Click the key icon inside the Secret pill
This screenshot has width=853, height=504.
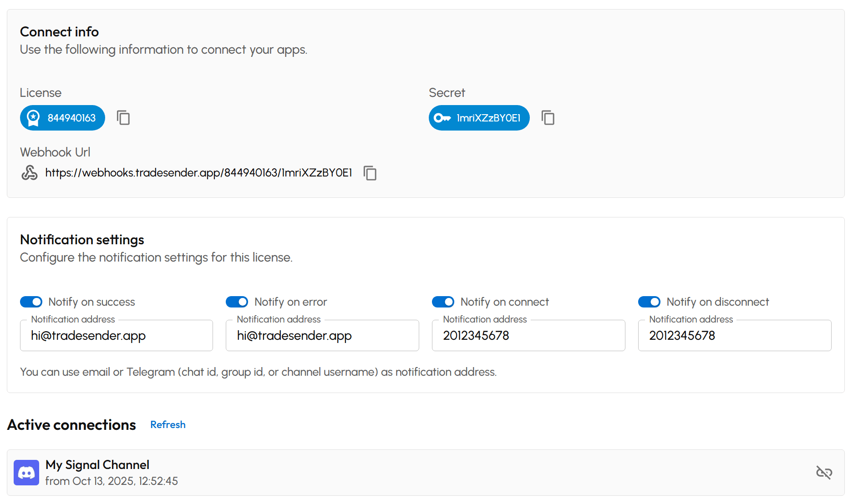click(443, 118)
